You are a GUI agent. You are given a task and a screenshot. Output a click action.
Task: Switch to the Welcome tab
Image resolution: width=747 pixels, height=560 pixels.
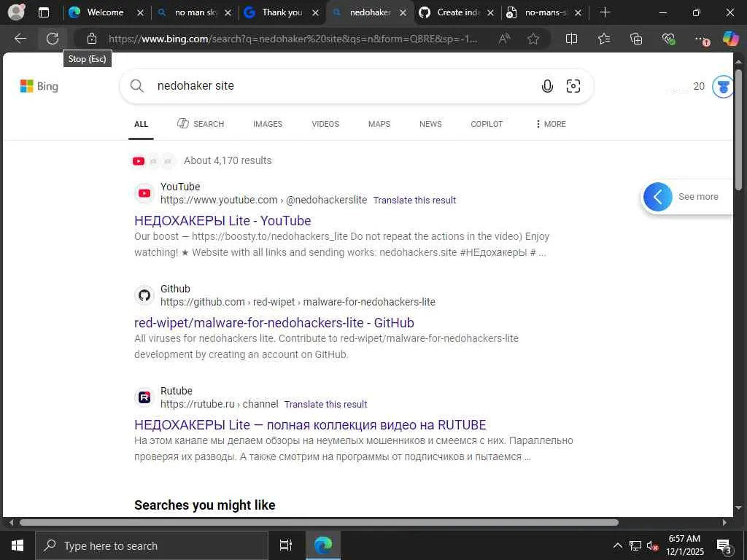106,12
